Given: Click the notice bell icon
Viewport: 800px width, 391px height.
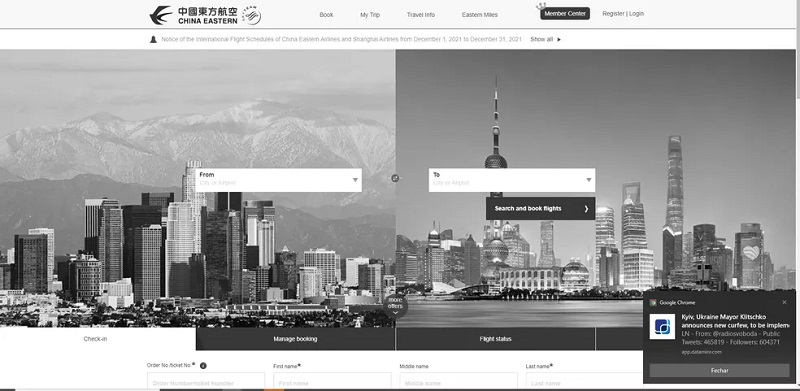Looking at the screenshot, I should pos(153,39).
